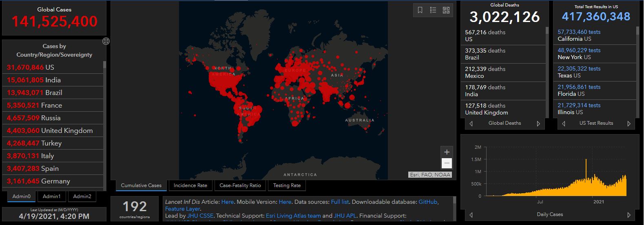The width and height of the screenshot is (644, 225).
Task: Open the Testing Rate map tab
Action: pyautogui.click(x=287, y=185)
